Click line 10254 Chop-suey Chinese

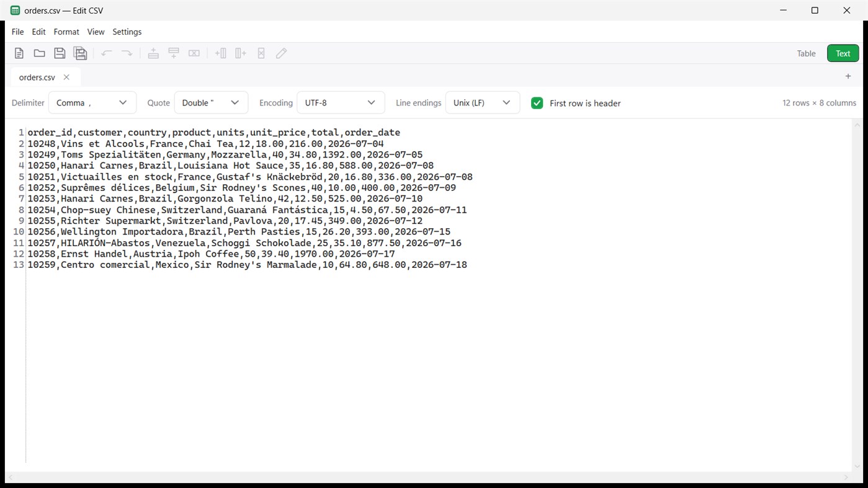tap(248, 210)
